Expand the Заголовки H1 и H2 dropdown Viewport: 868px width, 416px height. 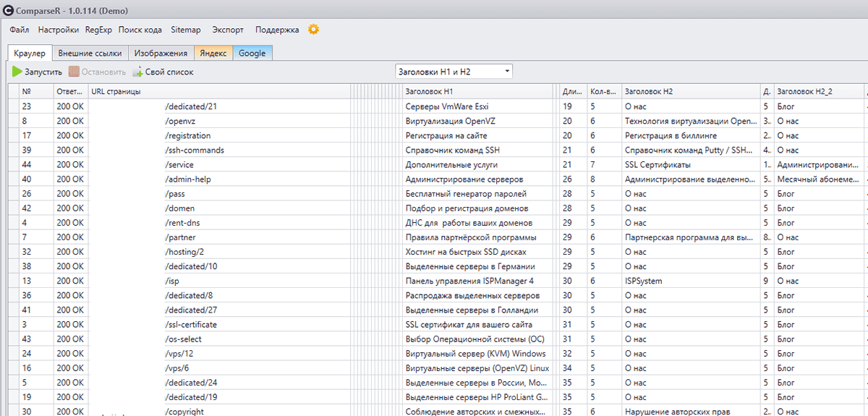(507, 71)
